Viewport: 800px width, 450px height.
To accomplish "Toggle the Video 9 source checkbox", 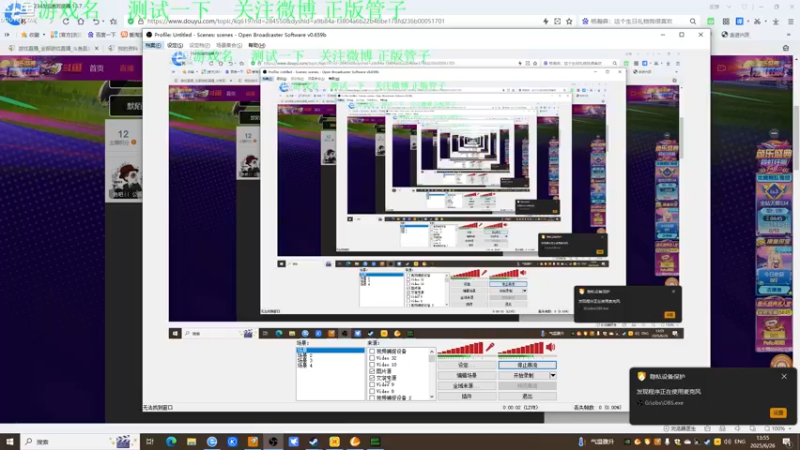I will (x=372, y=385).
